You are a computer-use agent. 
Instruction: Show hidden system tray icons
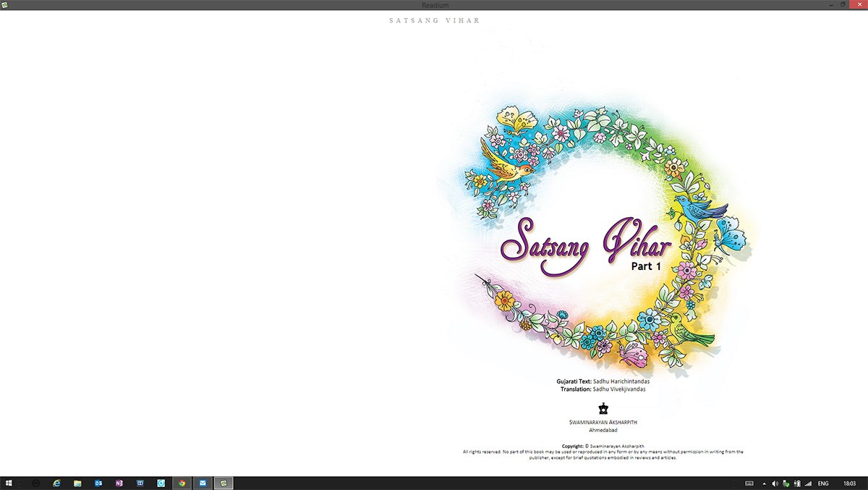(x=765, y=483)
